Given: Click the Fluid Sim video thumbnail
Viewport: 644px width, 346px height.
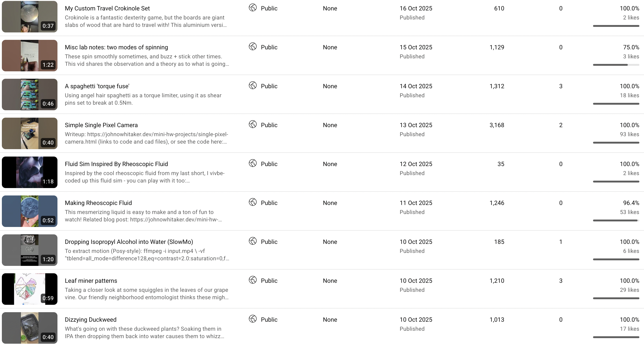Looking at the screenshot, I should click(29, 172).
